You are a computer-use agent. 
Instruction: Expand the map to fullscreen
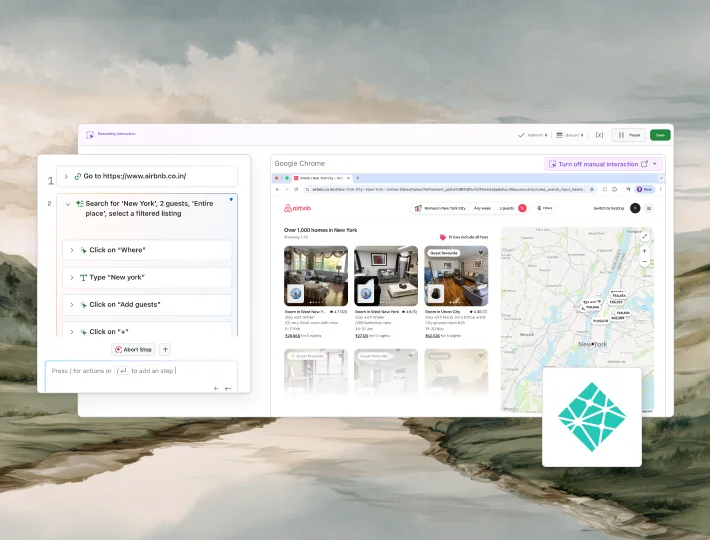(x=644, y=236)
